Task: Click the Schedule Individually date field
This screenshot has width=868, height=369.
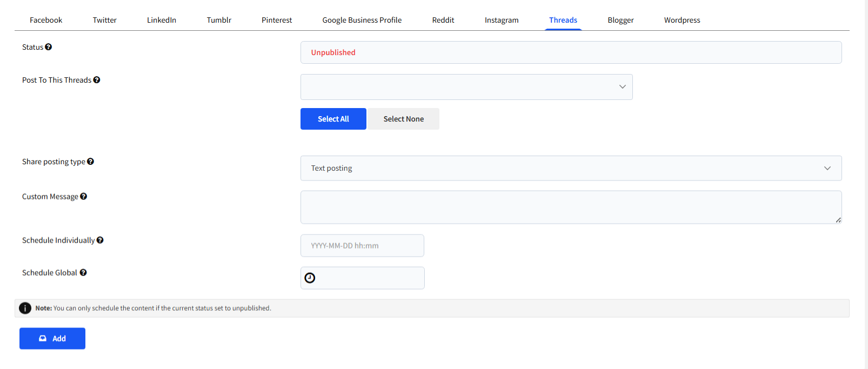Action: pyautogui.click(x=362, y=245)
